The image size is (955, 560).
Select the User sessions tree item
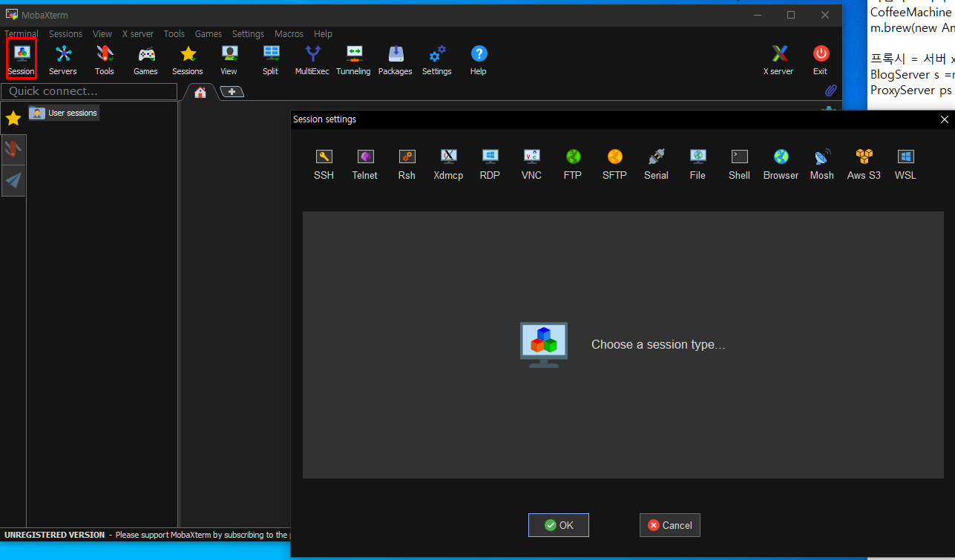coord(64,113)
